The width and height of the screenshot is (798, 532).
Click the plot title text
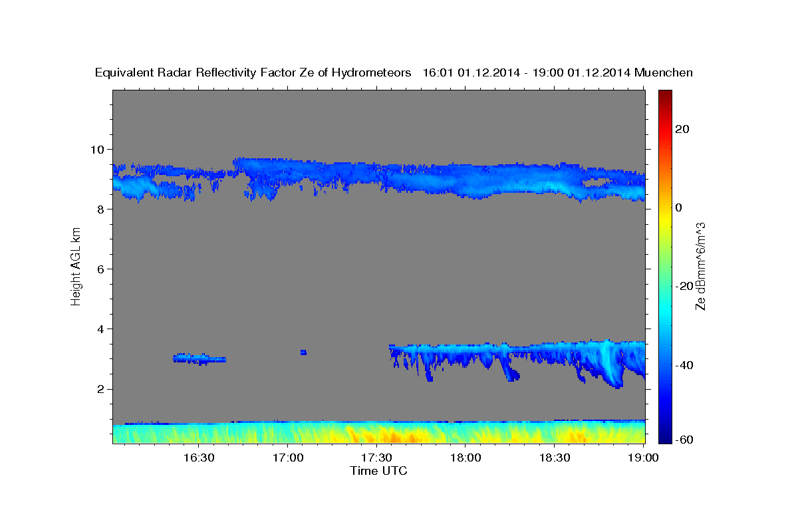pos(394,72)
